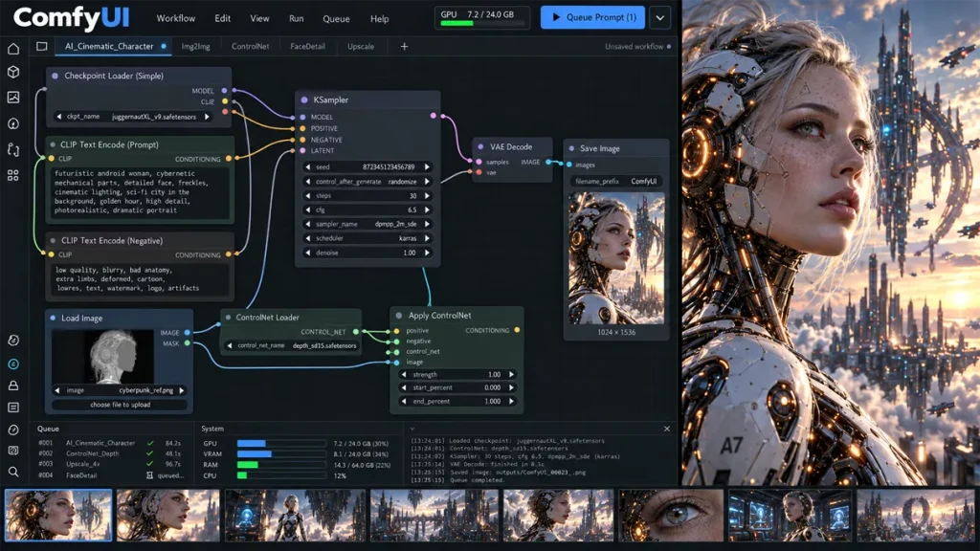
Task: Toggle the collapse dot on the Save Image node
Action: coord(571,148)
